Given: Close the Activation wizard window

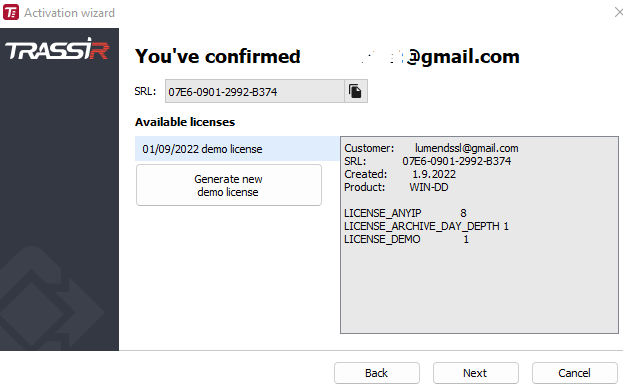Looking at the screenshot, I should (618, 12).
